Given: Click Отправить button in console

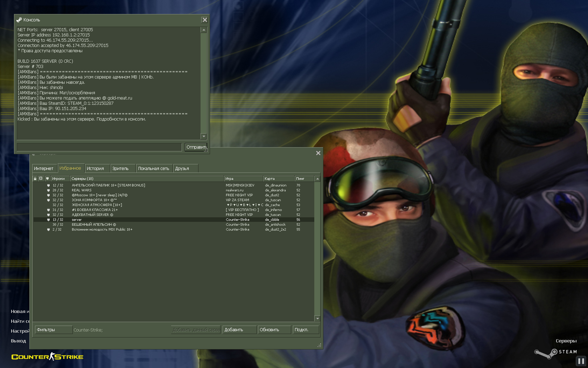Looking at the screenshot, I should tap(196, 147).
